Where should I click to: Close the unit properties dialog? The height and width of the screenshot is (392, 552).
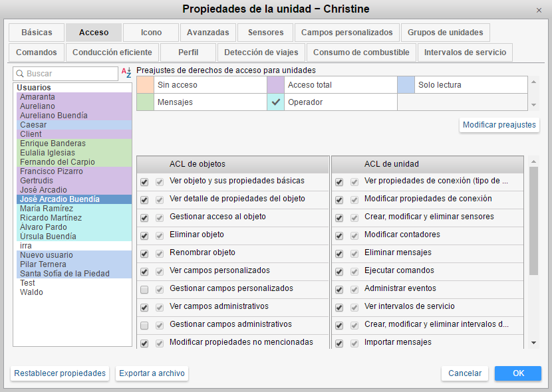tap(538, 10)
